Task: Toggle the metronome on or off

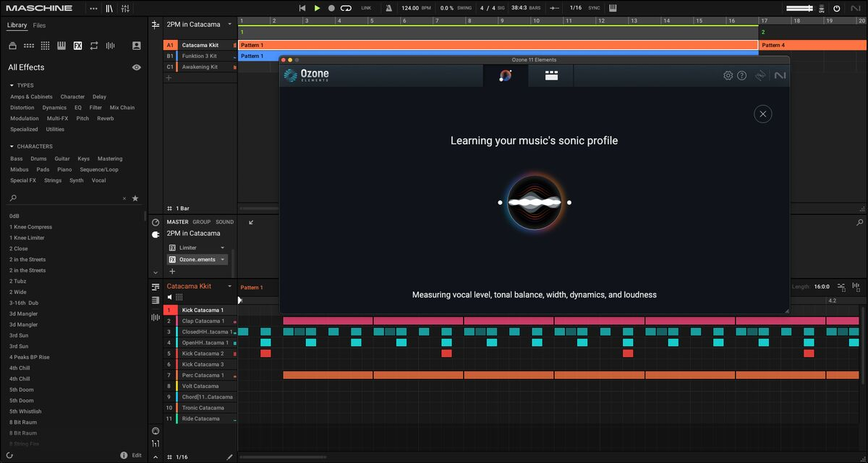Action: [389, 8]
